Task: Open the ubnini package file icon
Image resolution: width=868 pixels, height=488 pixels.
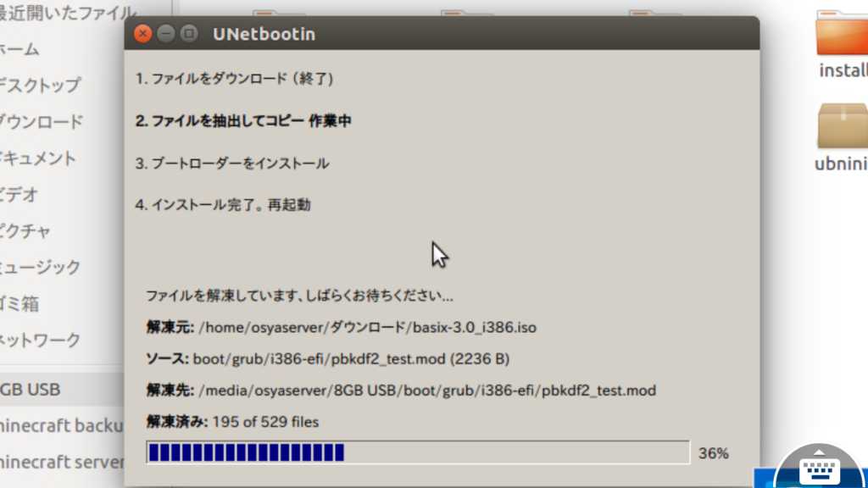Action: point(843,126)
